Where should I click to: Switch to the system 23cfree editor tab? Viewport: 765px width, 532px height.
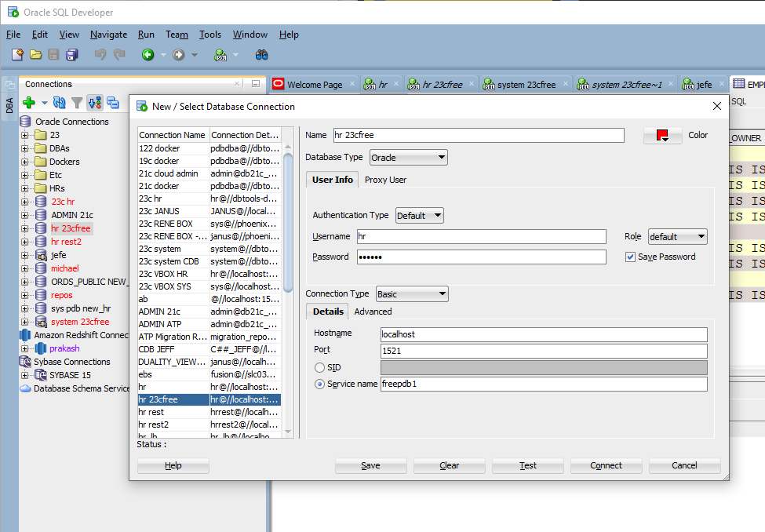[526, 85]
